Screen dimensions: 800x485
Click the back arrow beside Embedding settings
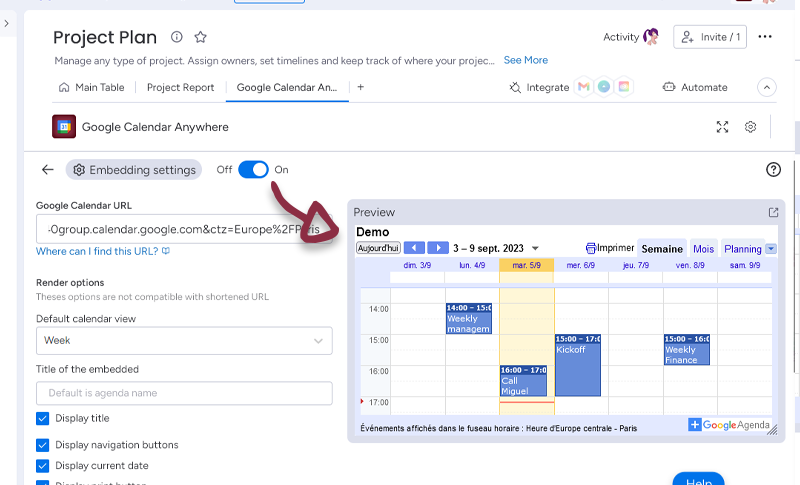[47, 170]
